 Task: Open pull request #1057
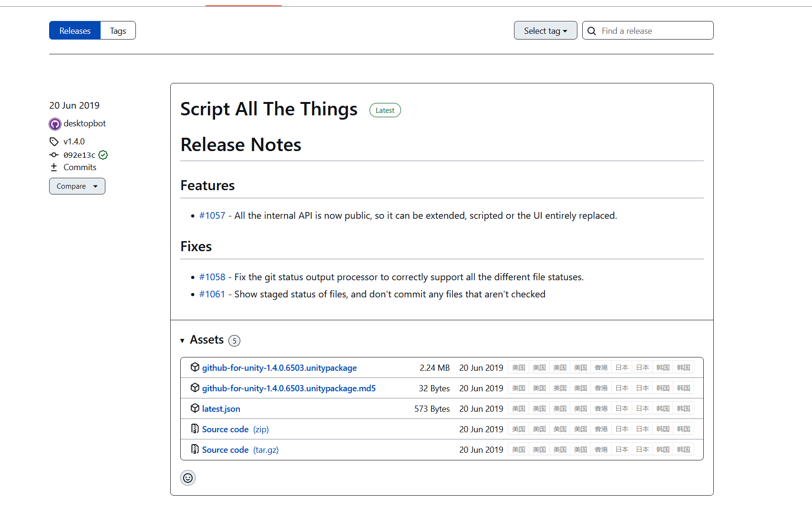212,215
